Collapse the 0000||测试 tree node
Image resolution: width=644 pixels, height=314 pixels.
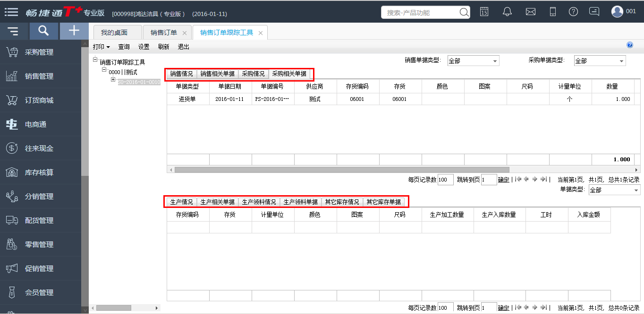[104, 70]
